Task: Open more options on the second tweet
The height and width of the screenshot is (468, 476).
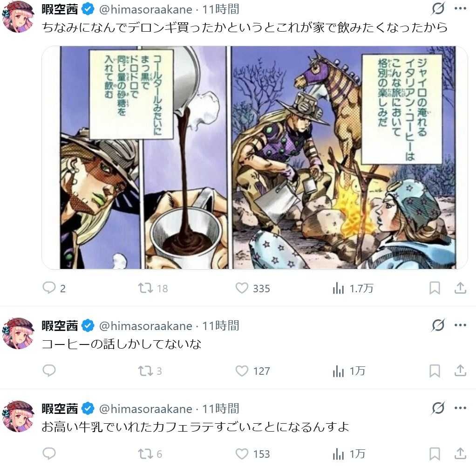Action: click(x=460, y=325)
